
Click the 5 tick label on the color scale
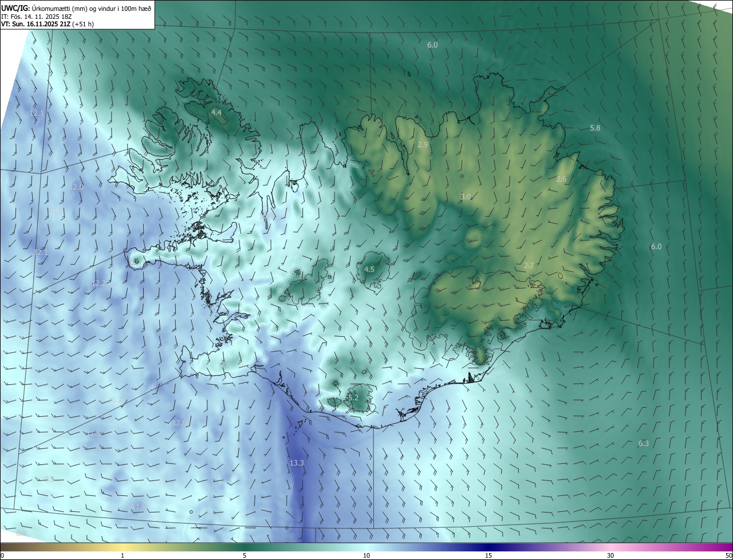click(x=245, y=555)
